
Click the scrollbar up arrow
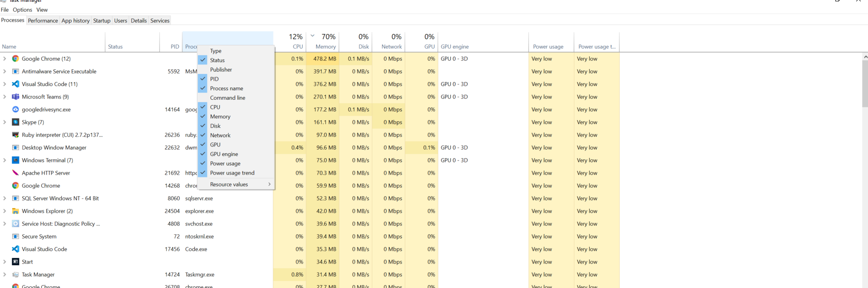(865, 57)
